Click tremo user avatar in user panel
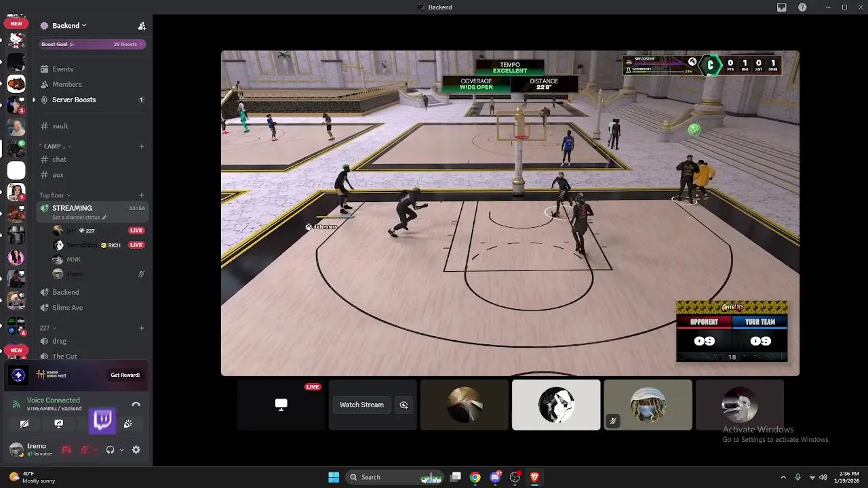868x488 pixels. click(x=16, y=450)
